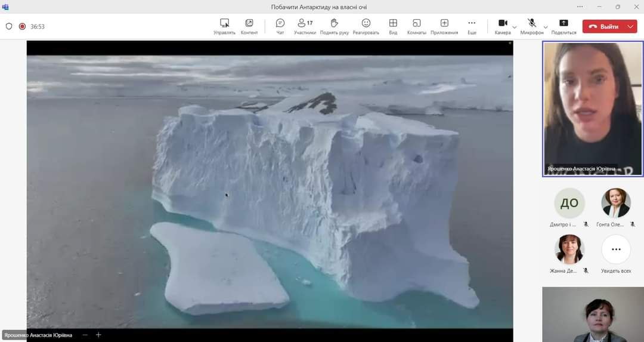Open the Вид (View) layout options
This screenshot has height=342, width=644.
click(393, 23)
